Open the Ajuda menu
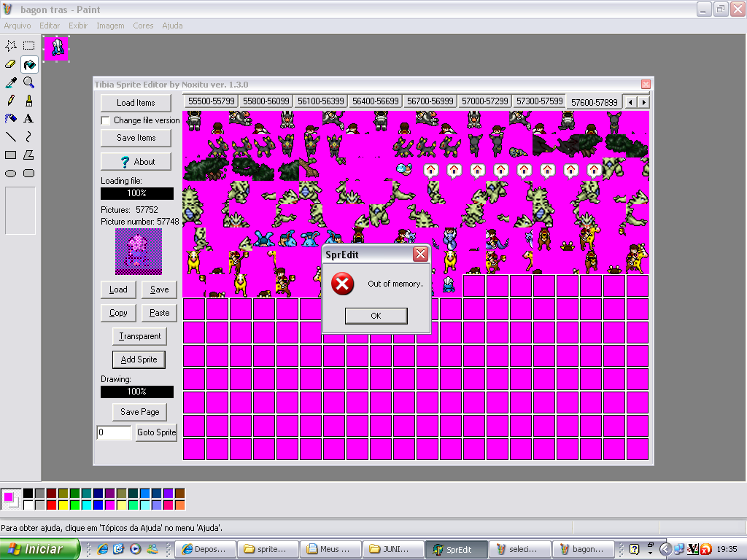The width and height of the screenshot is (747, 560). point(172,26)
